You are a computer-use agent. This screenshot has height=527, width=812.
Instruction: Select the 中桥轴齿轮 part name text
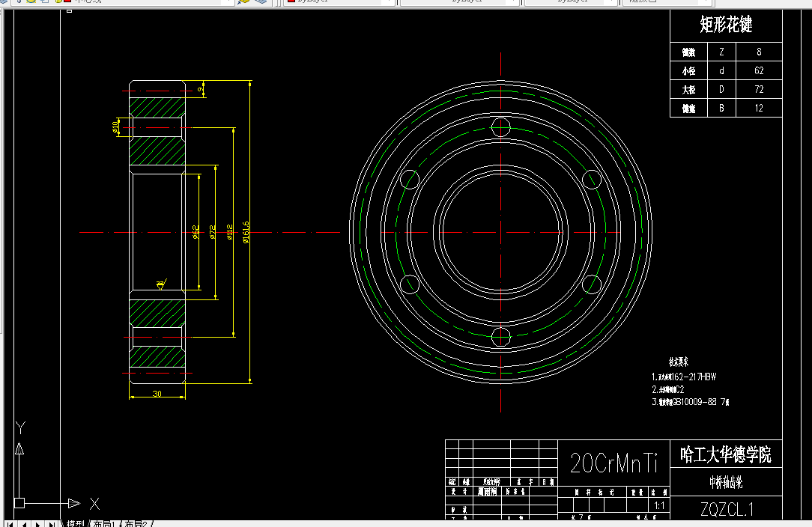coord(726,483)
